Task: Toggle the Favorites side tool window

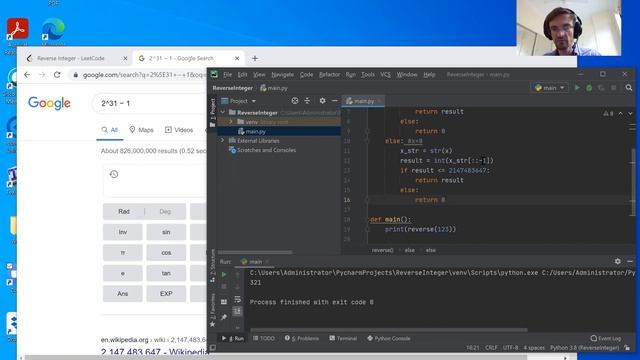Action: [213, 310]
